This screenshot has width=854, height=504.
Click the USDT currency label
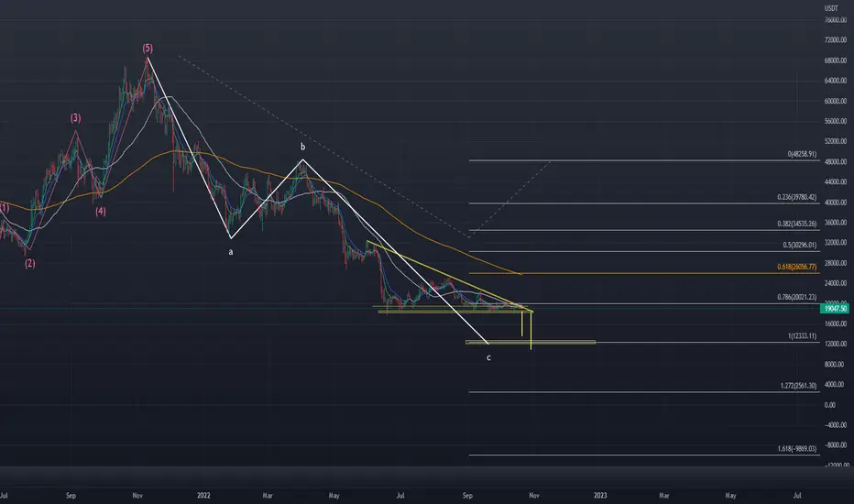(x=831, y=8)
